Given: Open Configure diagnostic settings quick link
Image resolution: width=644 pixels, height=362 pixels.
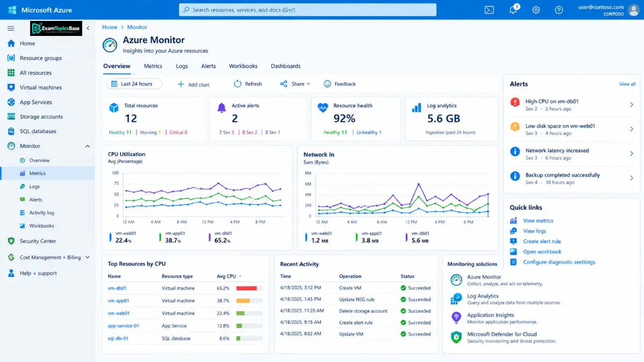Looking at the screenshot, I should coord(559,262).
